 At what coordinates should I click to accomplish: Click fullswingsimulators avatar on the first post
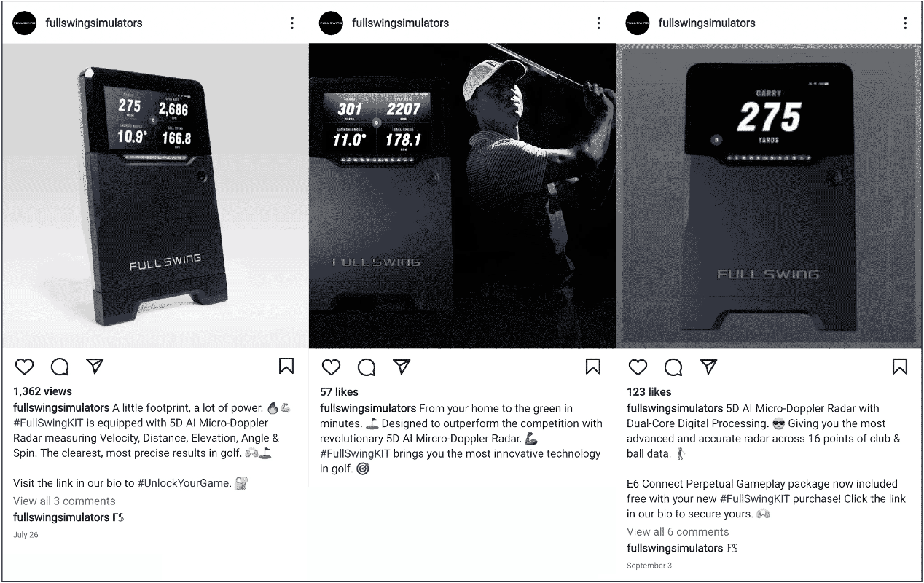pos(24,23)
